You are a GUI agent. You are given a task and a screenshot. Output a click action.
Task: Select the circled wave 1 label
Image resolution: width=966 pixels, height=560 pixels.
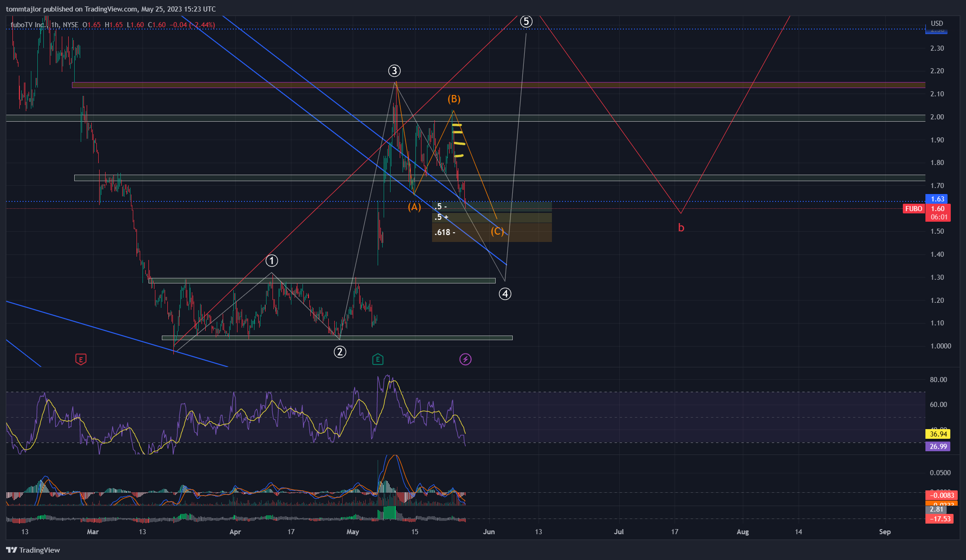click(272, 261)
